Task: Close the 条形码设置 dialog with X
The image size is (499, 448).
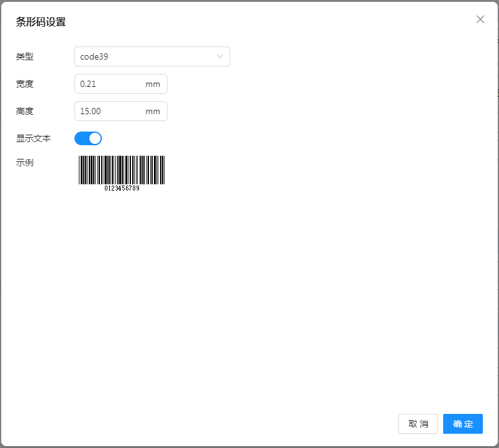Action: pos(480,19)
